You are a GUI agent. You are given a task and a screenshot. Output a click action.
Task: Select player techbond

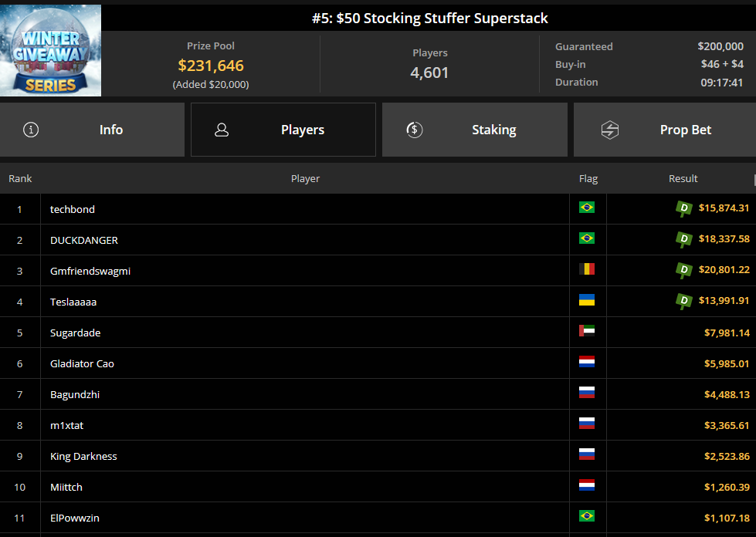click(x=73, y=210)
